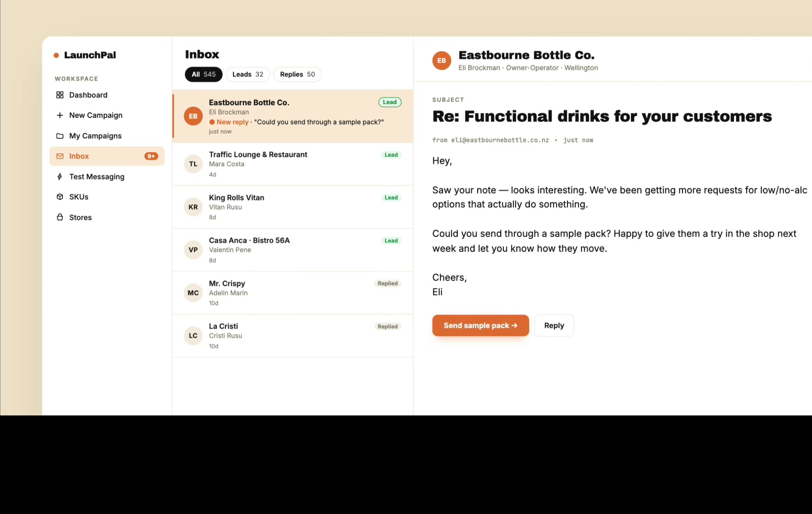Screen dimensions: 812x514
Task: Filter inbox by Replies 50
Action: (x=297, y=74)
